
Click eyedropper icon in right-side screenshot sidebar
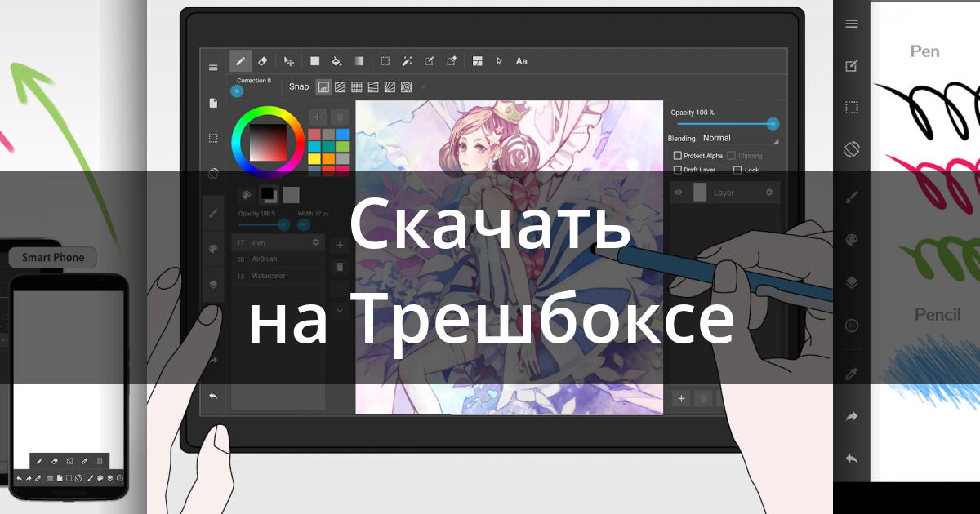(x=852, y=374)
